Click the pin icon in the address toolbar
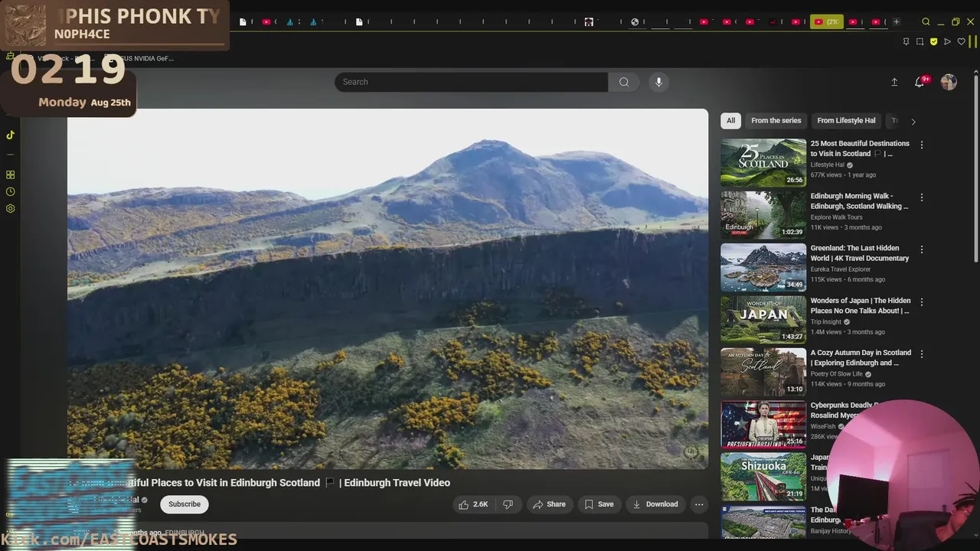 point(906,41)
